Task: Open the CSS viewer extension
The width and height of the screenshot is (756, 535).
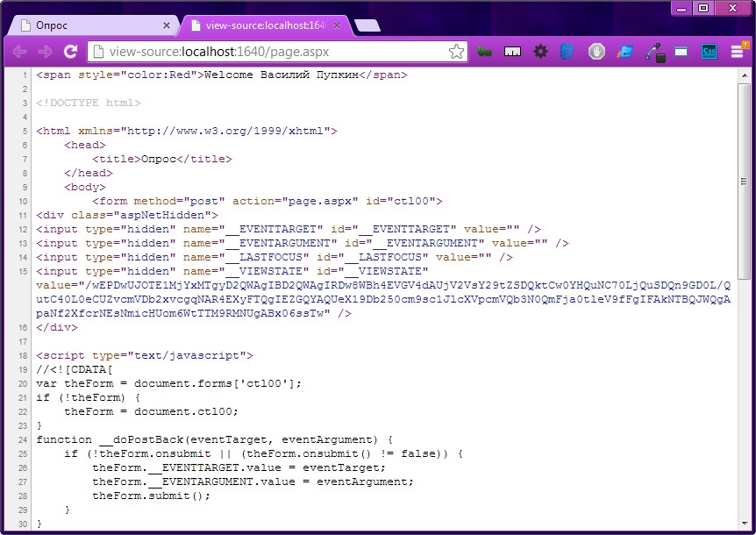Action: point(709,52)
